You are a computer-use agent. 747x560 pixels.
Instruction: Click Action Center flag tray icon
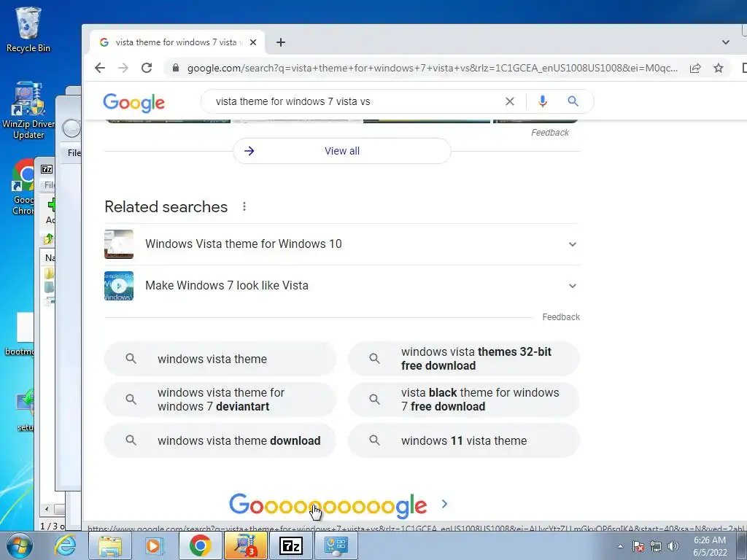(x=638, y=546)
